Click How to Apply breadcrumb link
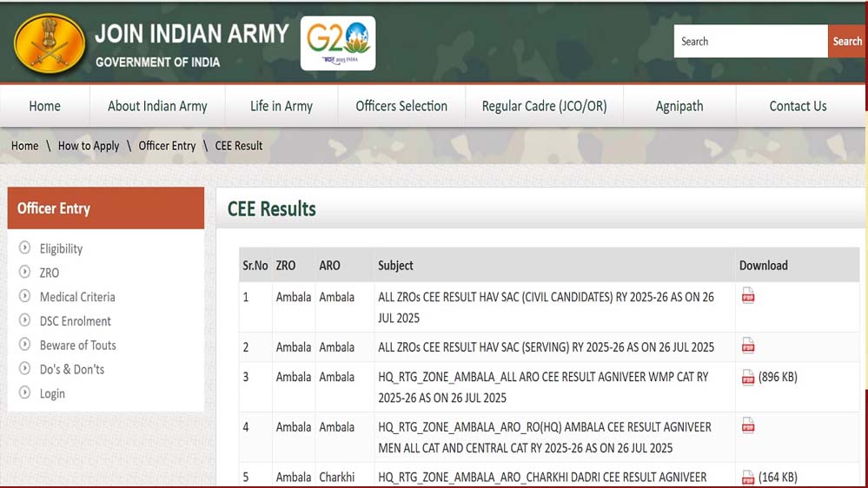 (89, 146)
